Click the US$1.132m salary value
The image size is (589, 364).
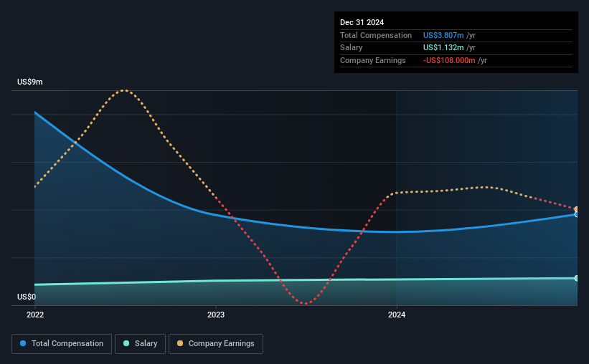(443, 48)
